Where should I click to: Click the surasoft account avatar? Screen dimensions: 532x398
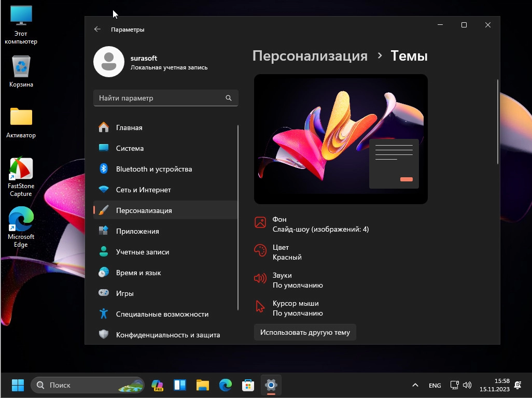coord(109,62)
